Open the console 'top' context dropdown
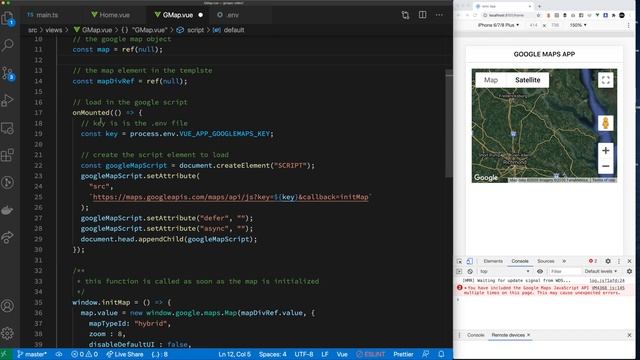Image resolution: width=640 pixels, height=360 pixels. coord(504,271)
